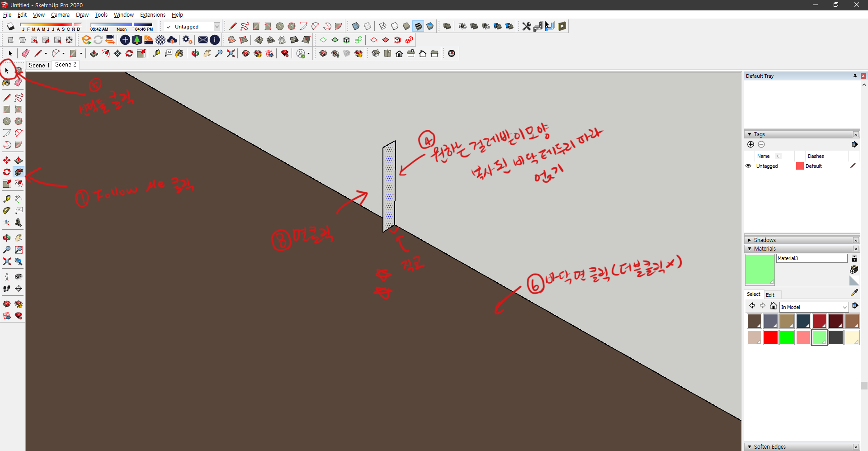This screenshot has width=868, height=451.
Task: Collapse the Tags panel
Action: tap(749, 134)
